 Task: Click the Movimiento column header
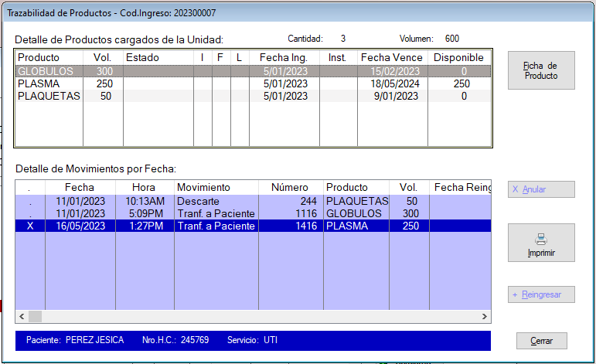click(204, 188)
